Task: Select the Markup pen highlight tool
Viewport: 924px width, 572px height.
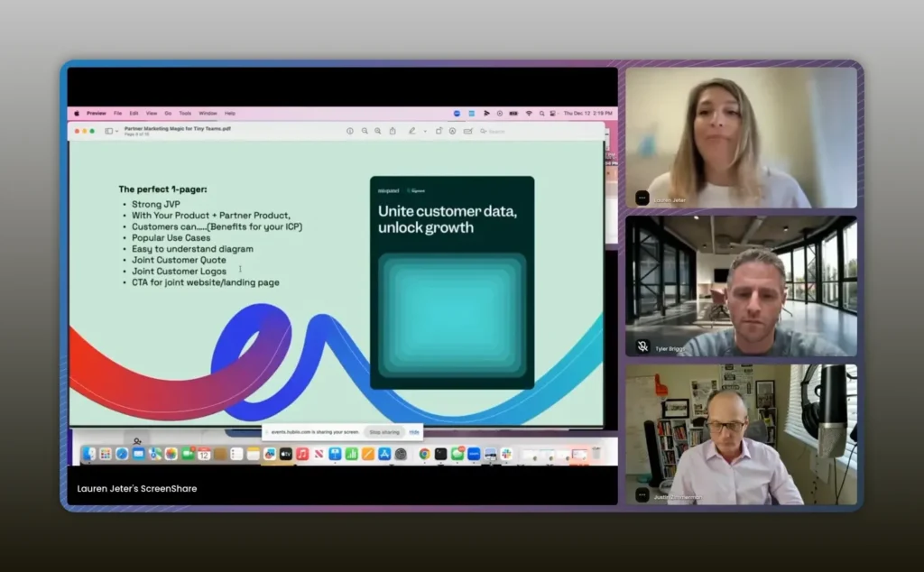Action: (x=411, y=131)
